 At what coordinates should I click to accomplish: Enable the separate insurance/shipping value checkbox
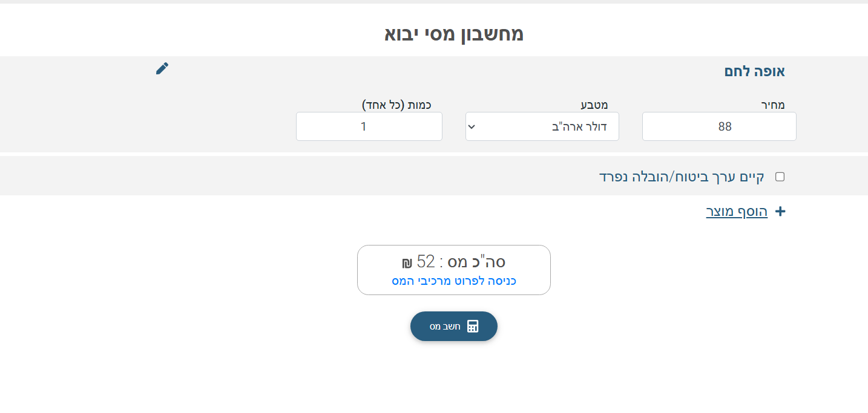click(x=780, y=177)
